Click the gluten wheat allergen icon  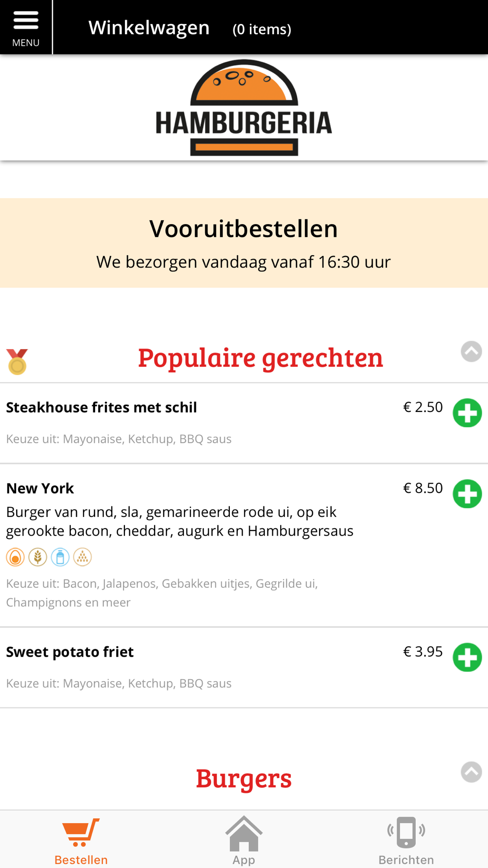coord(38,557)
